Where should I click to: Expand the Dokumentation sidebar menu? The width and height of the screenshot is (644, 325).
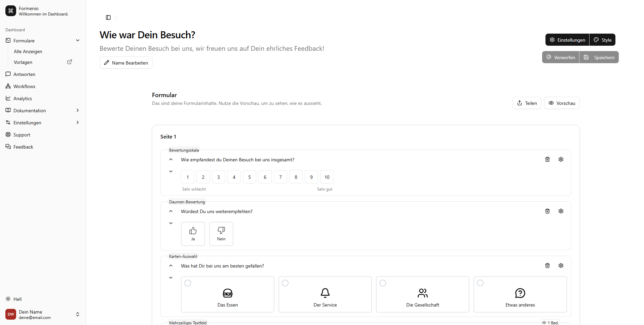point(78,111)
